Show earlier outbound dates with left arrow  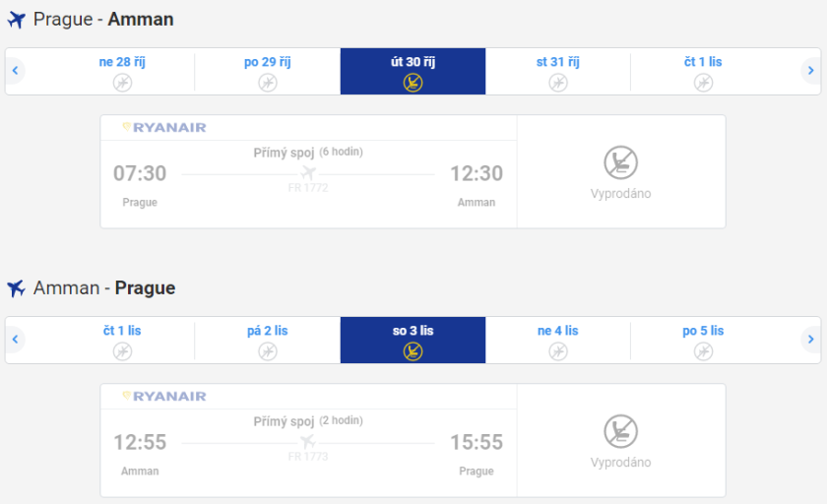point(15,71)
